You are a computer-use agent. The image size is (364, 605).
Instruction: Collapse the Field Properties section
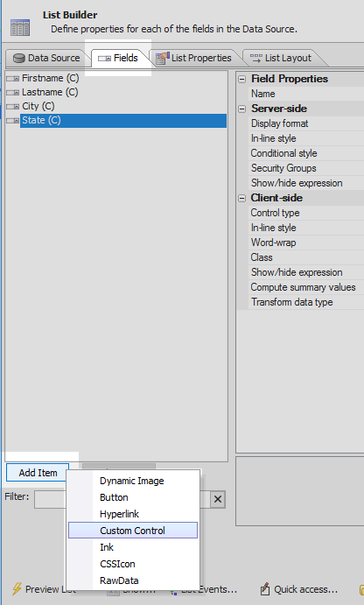241,79
